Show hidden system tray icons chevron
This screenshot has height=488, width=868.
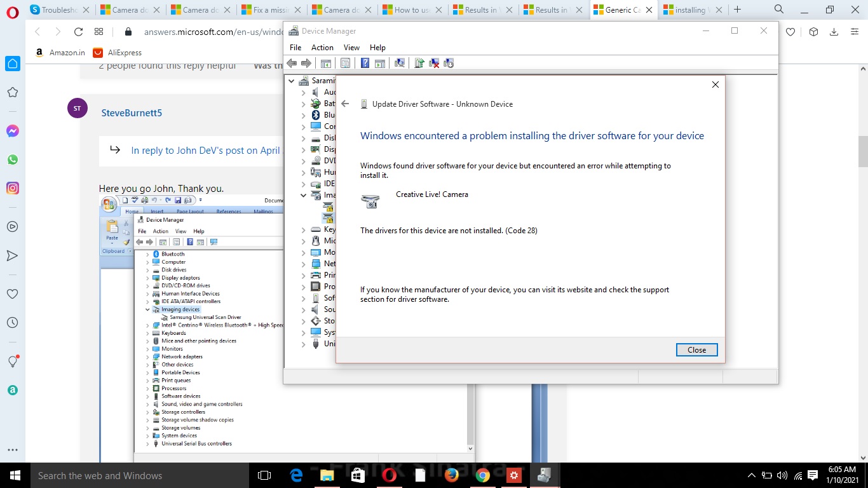[x=752, y=475]
